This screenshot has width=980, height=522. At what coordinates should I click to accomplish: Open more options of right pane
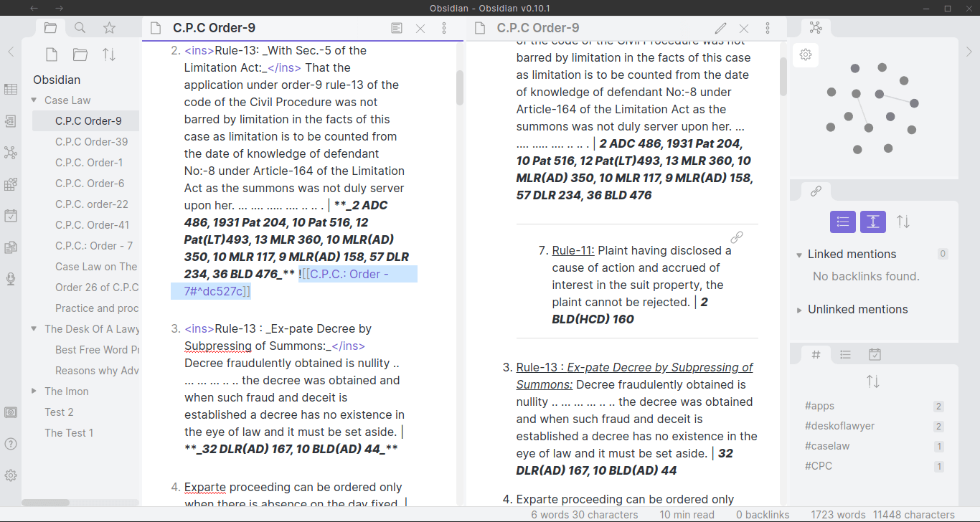[x=768, y=28]
